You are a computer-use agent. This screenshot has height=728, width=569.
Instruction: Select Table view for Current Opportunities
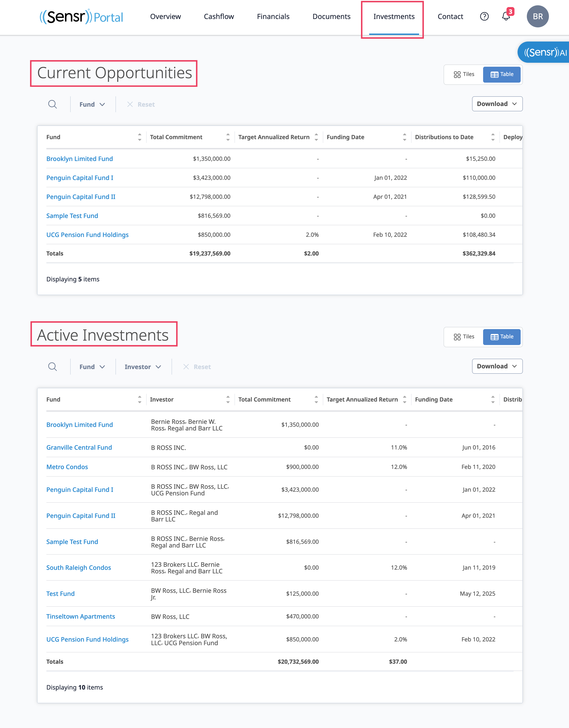tap(502, 74)
